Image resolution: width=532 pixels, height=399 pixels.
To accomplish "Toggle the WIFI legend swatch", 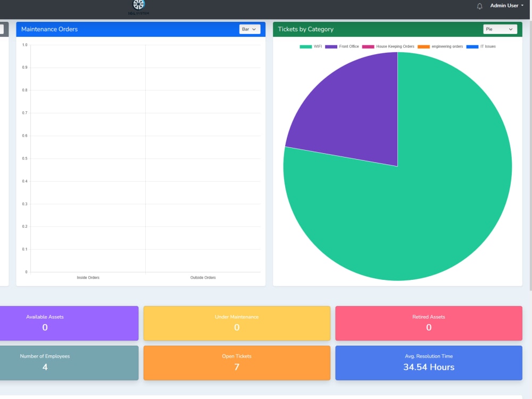I will 306,46.
